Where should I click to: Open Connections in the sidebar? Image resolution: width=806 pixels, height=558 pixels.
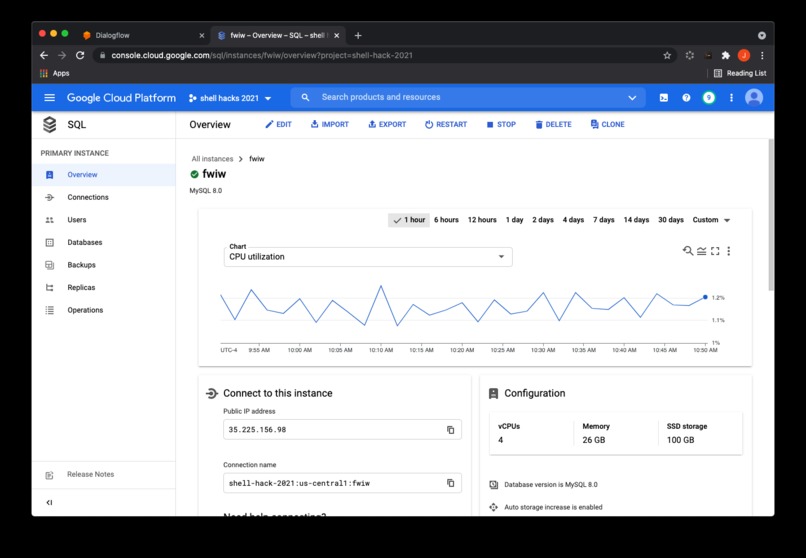point(104,197)
